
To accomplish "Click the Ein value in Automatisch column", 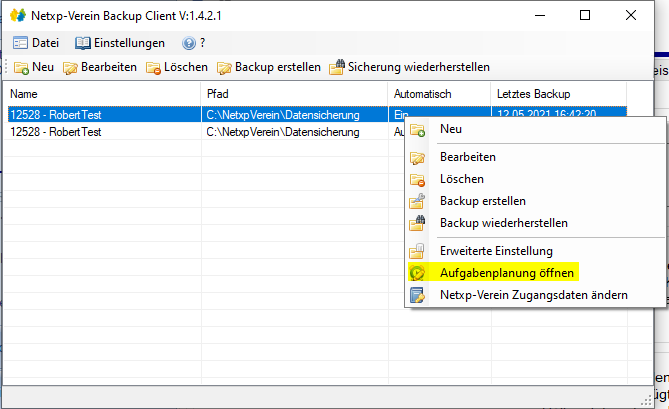I will (x=401, y=115).
